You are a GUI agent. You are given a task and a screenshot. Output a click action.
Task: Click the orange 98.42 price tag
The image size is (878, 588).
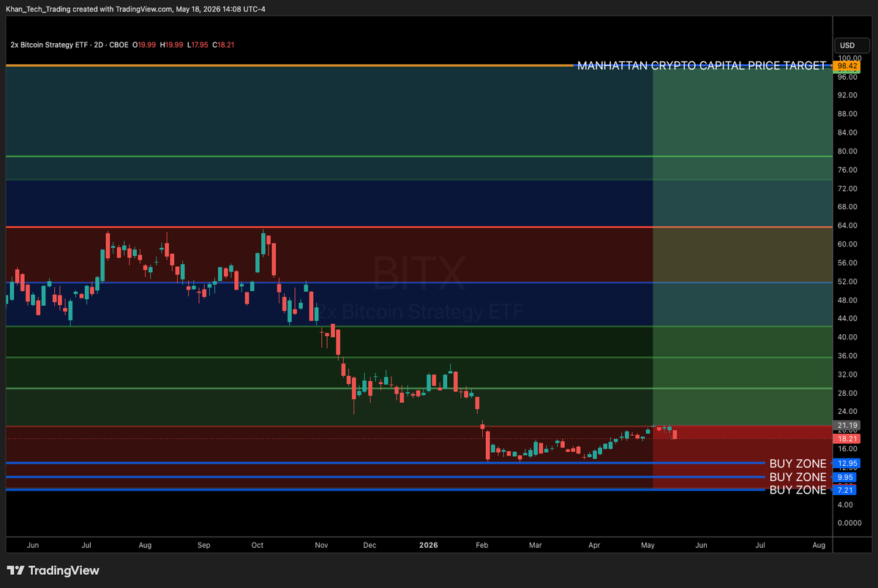[x=847, y=66]
